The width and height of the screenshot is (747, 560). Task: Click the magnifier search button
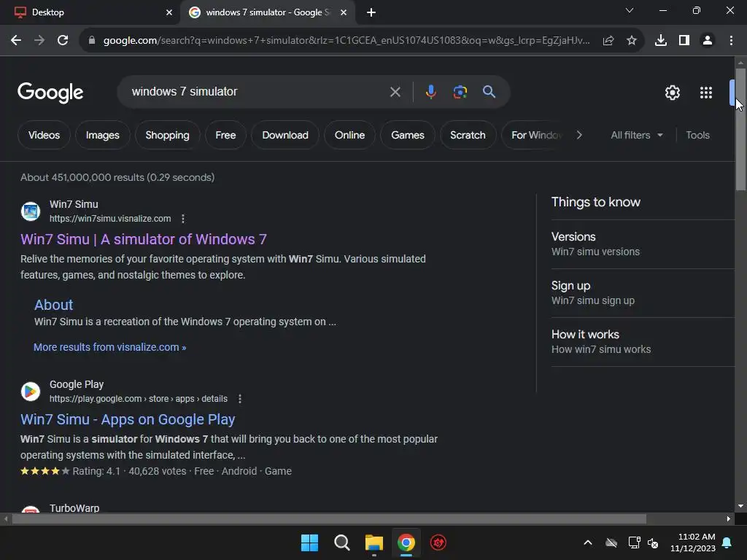pyautogui.click(x=489, y=91)
